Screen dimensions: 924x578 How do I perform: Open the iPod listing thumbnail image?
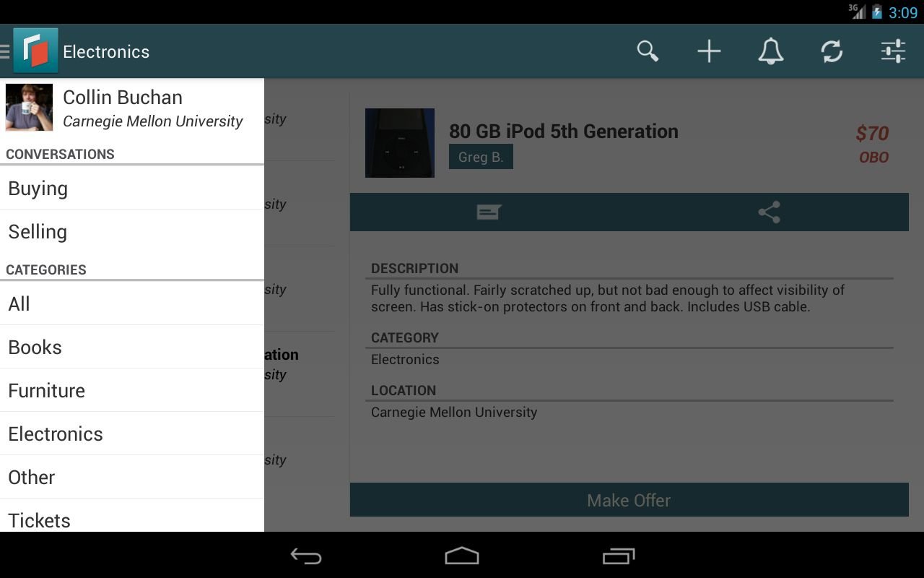[400, 143]
